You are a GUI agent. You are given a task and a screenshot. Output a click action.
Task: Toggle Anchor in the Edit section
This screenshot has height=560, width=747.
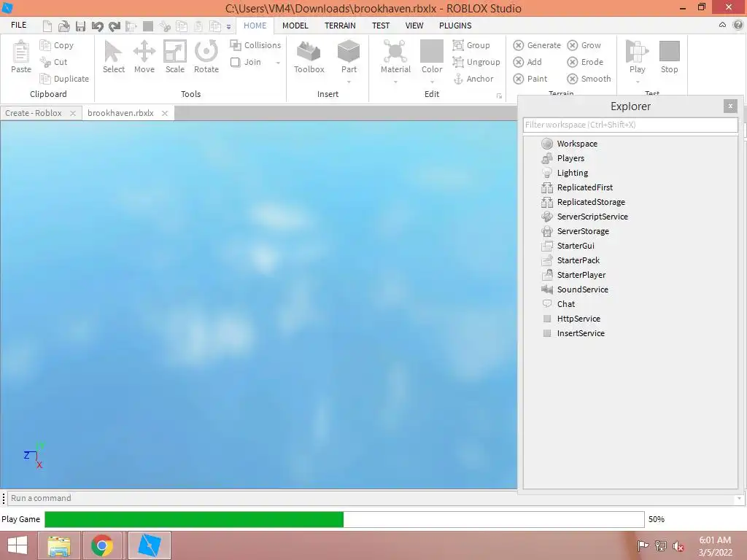[473, 79]
